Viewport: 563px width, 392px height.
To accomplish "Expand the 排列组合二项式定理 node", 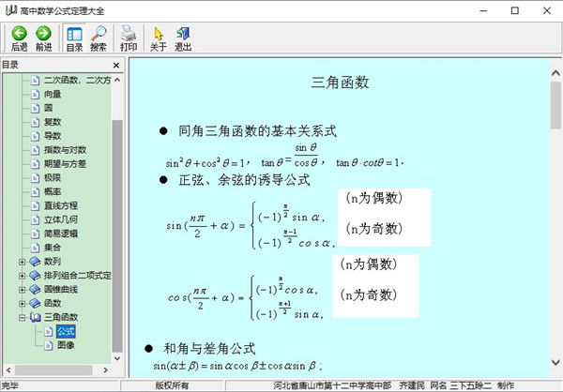I will point(22,276).
